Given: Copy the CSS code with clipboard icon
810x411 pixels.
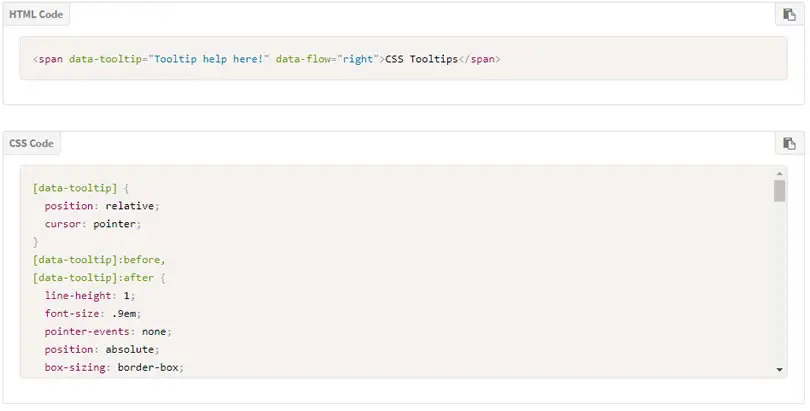Looking at the screenshot, I should click(x=789, y=144).
